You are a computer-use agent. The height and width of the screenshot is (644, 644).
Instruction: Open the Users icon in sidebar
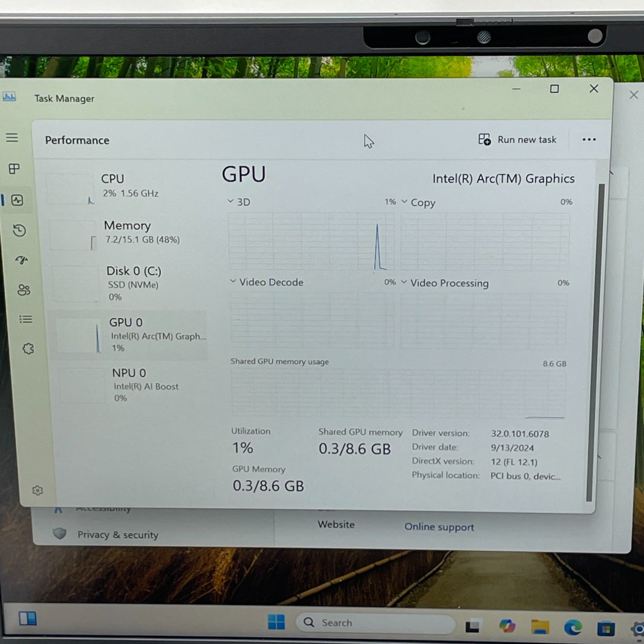point(24,290)
